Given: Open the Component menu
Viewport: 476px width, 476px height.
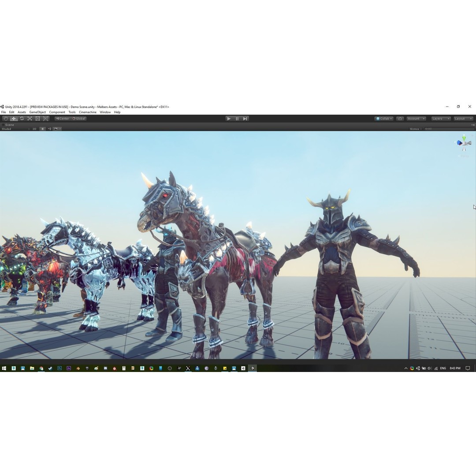Looking at the screenshot, I should coord(57,112).
